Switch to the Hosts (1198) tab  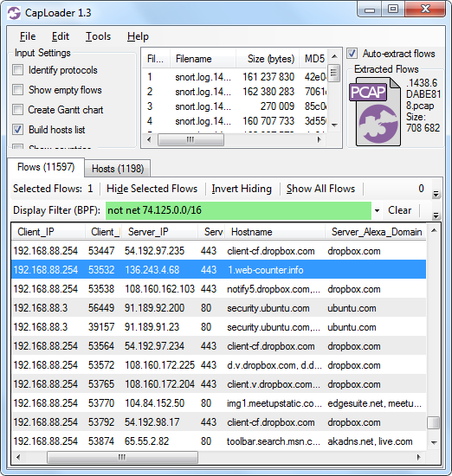click(118, 169)
